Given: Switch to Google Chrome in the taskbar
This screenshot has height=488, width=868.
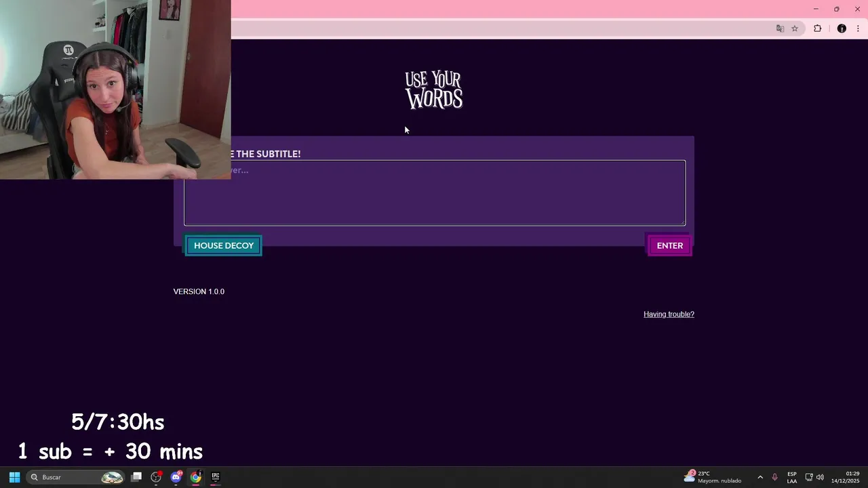Looking at the screenshot, I should point(196,477).
